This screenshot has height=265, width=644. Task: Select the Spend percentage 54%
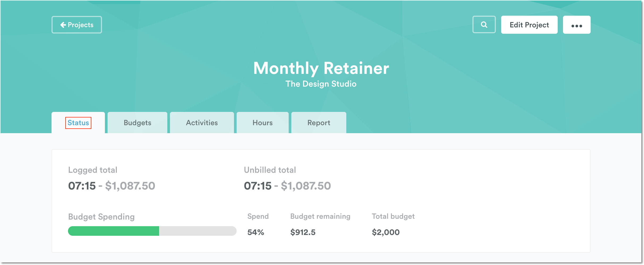point(255,232)
